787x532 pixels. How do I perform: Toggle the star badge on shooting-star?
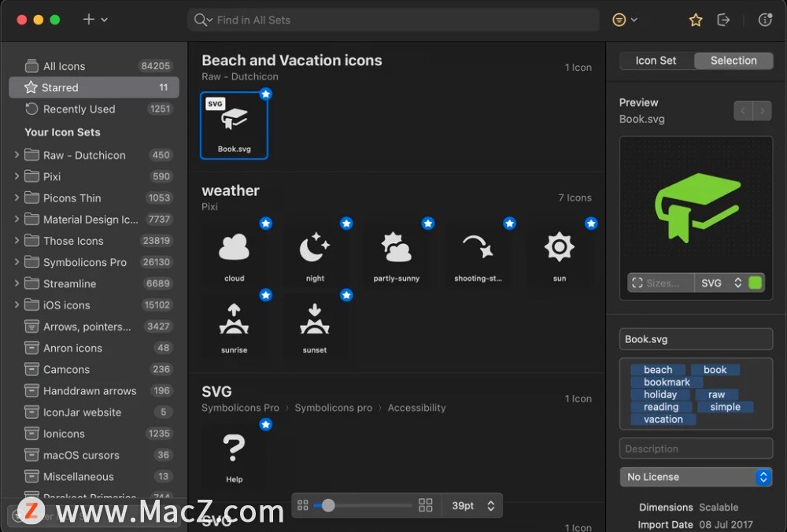(509, 224)
